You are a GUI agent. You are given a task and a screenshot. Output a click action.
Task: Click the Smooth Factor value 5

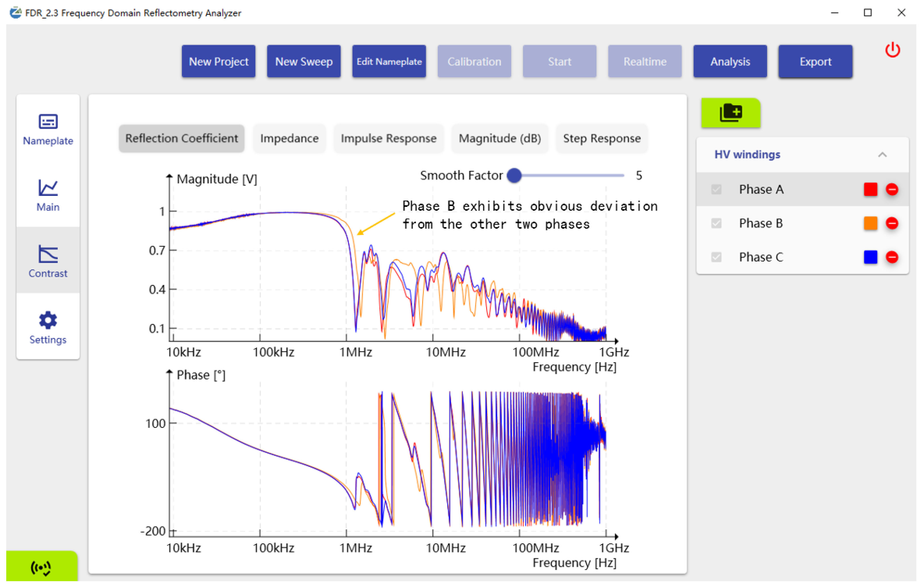638,175
